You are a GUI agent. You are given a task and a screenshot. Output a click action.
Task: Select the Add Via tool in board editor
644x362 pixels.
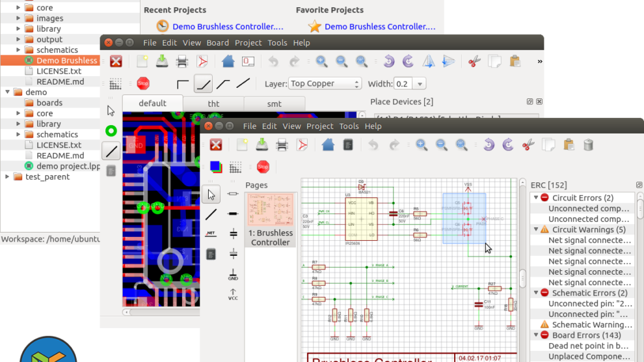(x=111, y=131)
